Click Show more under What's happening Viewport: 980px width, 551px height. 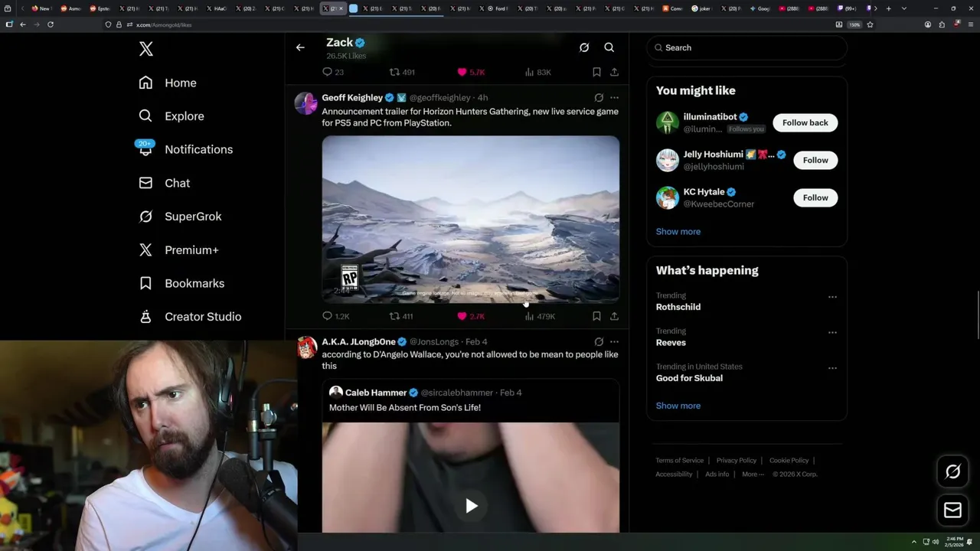(678, 406)
